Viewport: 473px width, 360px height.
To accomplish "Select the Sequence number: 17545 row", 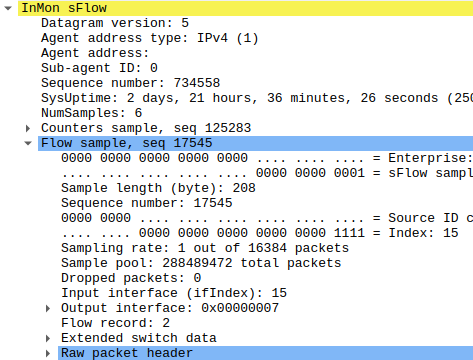I will pos(147,203).
